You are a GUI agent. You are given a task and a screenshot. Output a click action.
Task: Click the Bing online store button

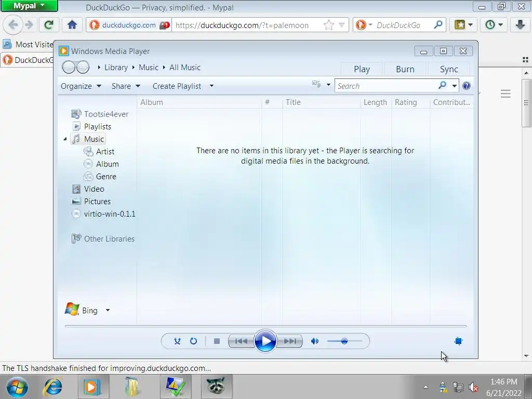tap(82, 310)
